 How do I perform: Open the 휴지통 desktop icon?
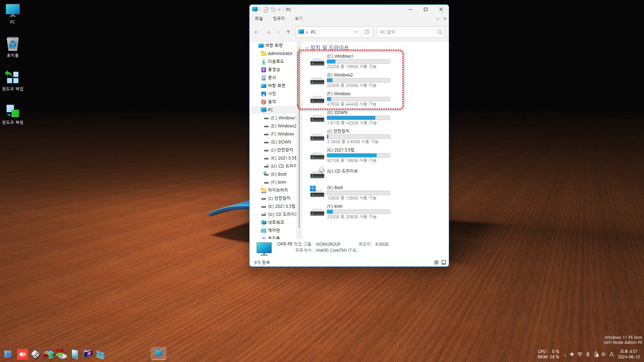click(13, 47)
